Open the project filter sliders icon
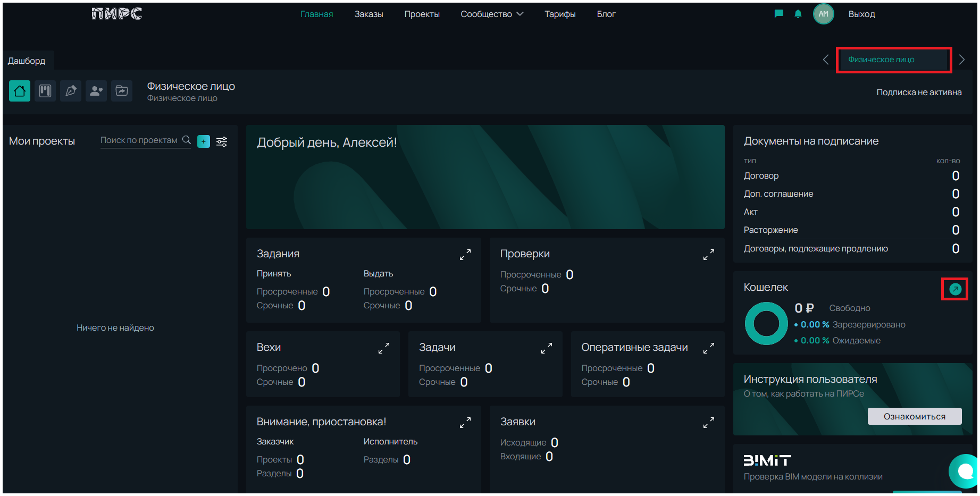This screenshot has width=980, height=496. point(222,141)
